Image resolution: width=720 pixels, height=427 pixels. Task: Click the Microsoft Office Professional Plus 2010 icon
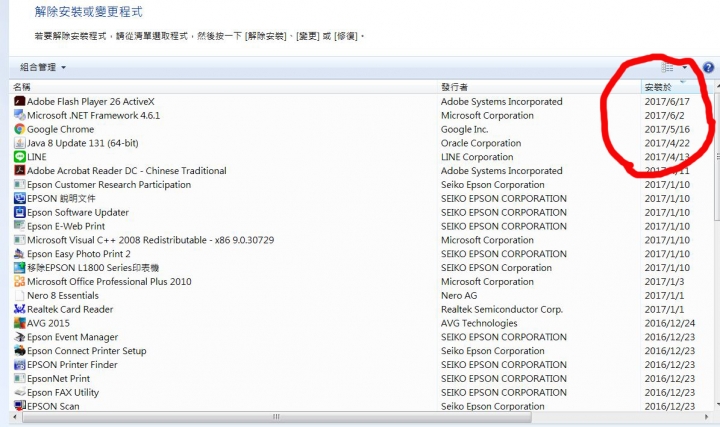(19, 281)
